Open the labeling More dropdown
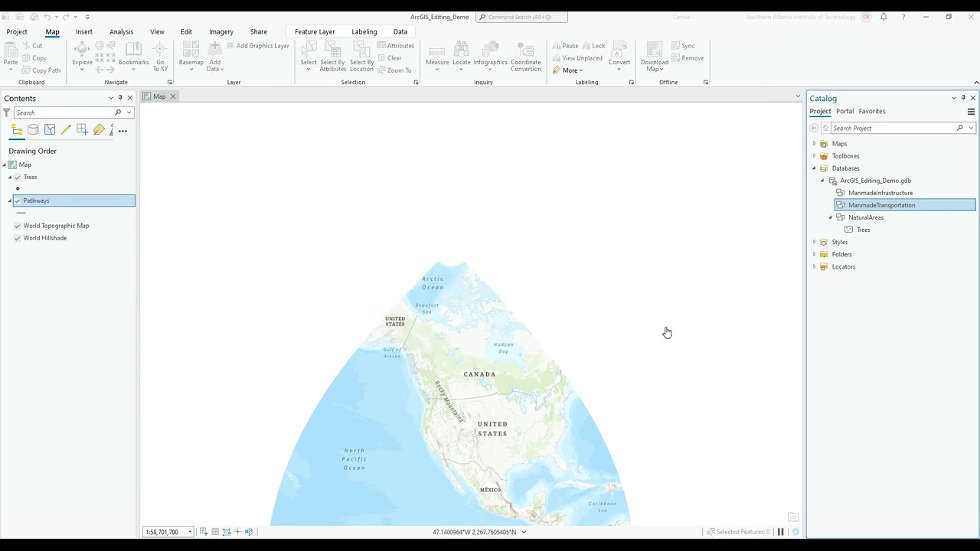 (568, 70)
